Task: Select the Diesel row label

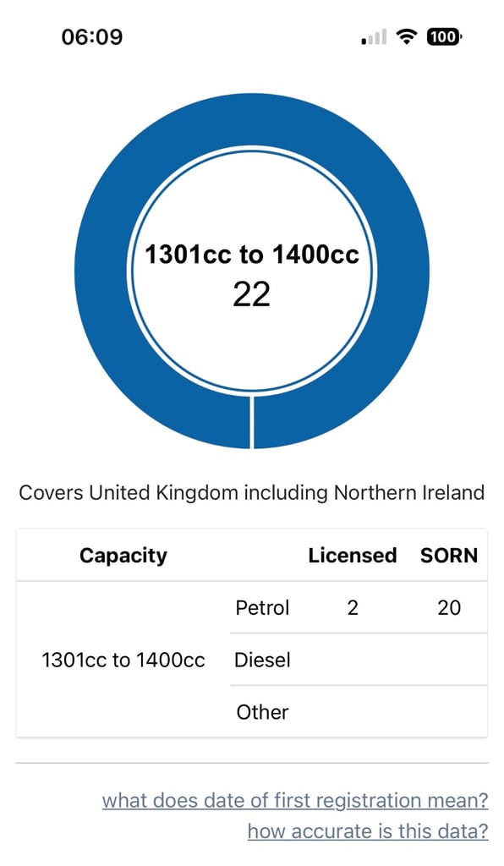Action: pos(262,660)
